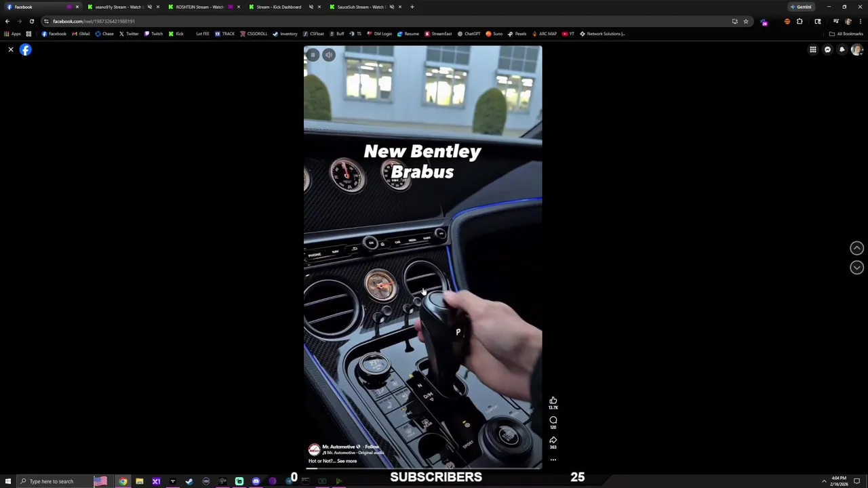
Task: Open the ChatGPT bookmark
Action: 469,34
